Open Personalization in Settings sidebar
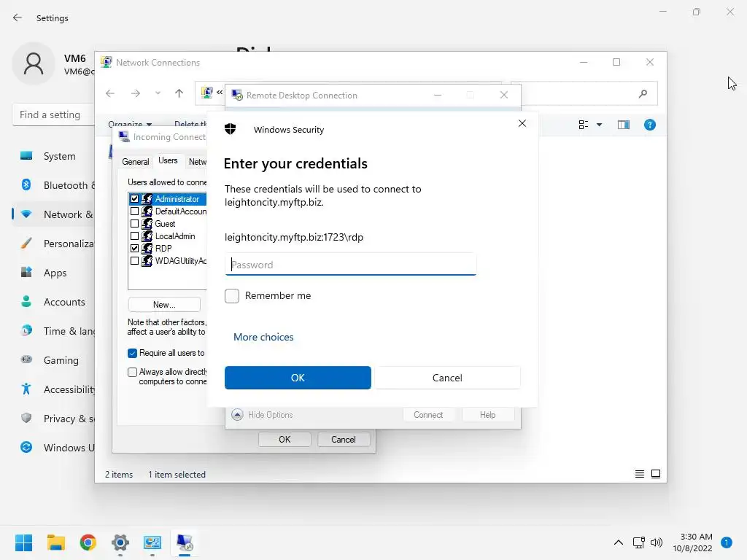The image size is (747, 560). 53,244
